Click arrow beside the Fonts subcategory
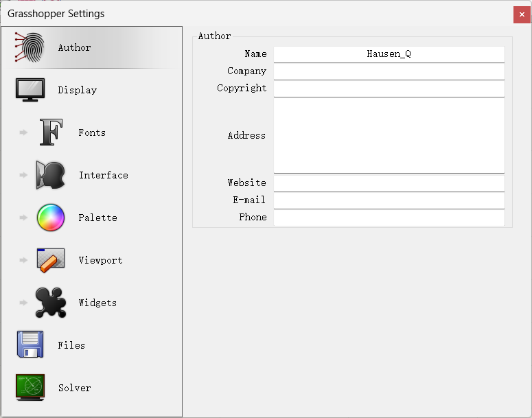532x418 pixels. pos(23,132)
